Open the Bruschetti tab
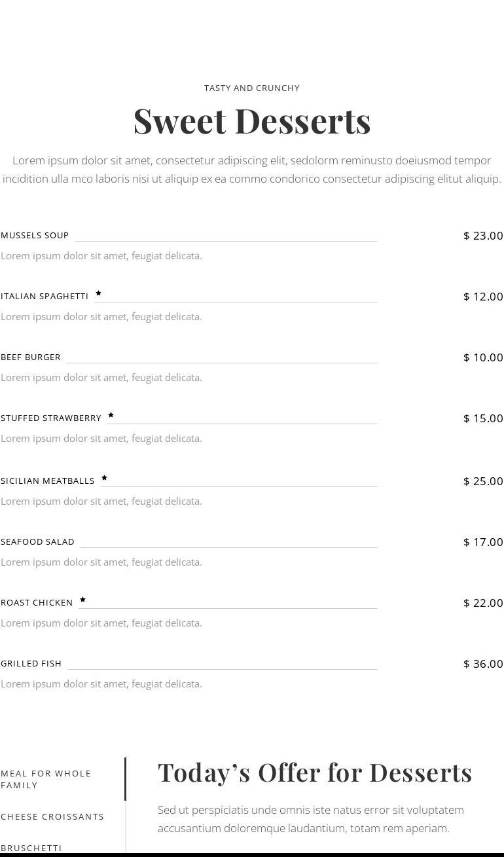The height and width of the screenshot is (857, 504). (x=31, y=847)
